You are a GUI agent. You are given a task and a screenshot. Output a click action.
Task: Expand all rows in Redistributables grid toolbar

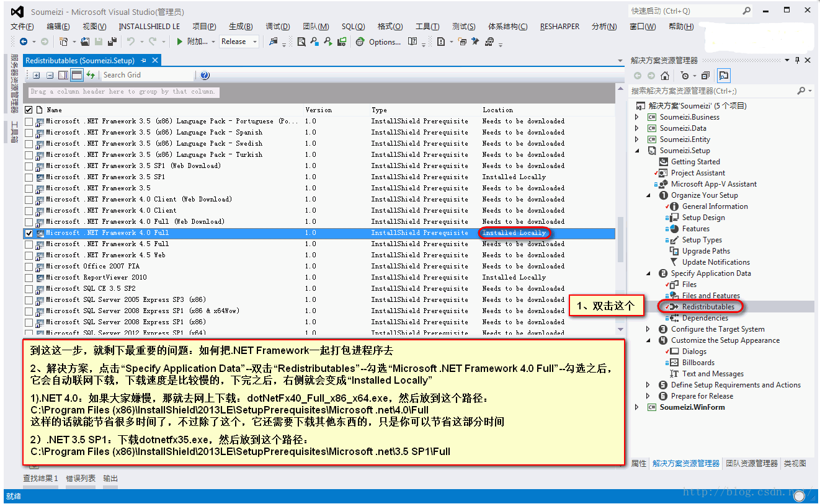[x=37, y=75]
